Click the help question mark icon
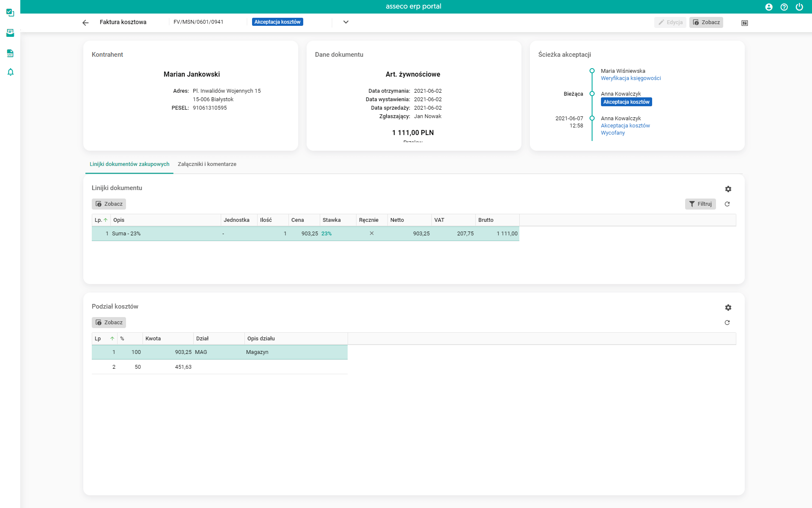 [x=784, y=7]
